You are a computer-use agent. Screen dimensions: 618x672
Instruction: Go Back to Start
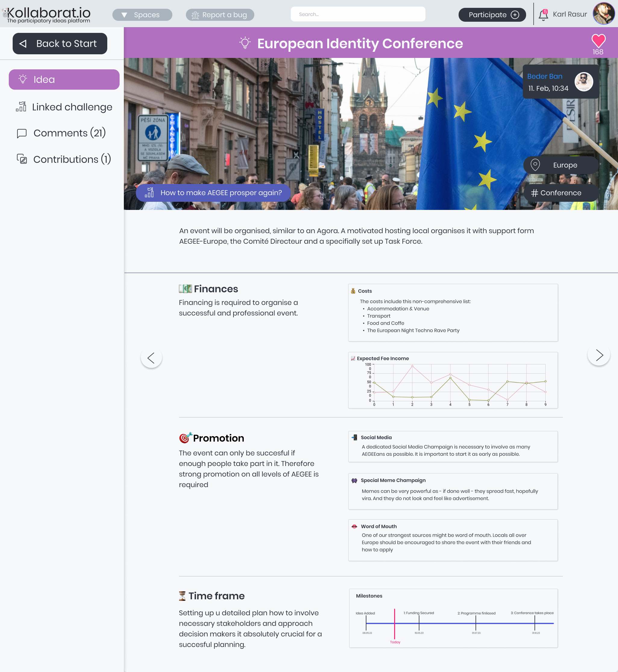pos(60,43)
